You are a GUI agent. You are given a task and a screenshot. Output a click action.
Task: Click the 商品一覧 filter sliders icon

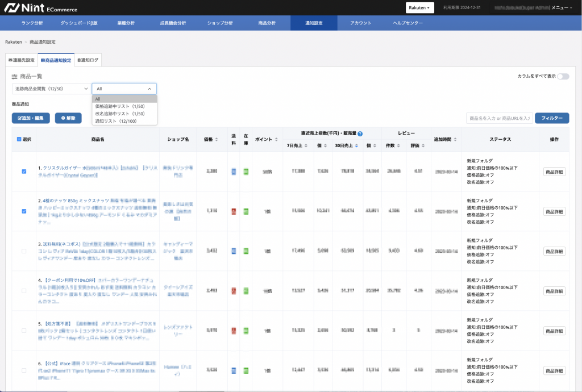[x=15, y=76]
